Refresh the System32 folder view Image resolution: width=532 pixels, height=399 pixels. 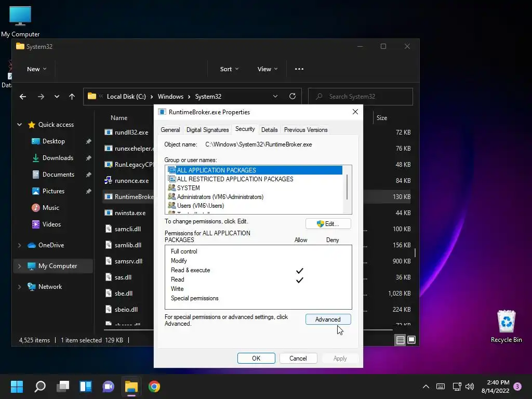(292, 96)
